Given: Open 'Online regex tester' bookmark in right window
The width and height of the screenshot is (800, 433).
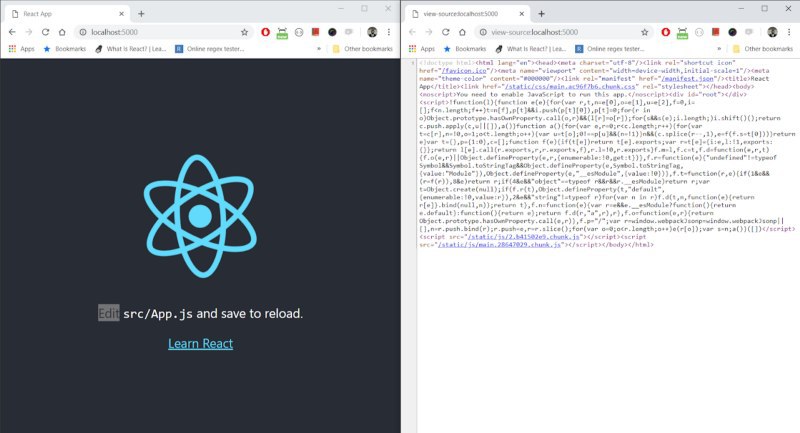Looking at the screenshot, I should pyautogui.click(x=609, y=49).
